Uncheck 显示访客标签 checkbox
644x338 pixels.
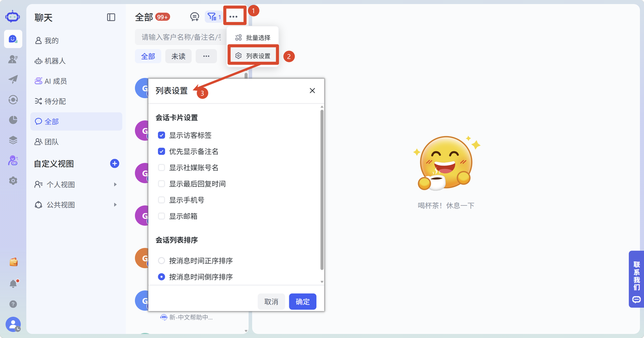(162, 135)
